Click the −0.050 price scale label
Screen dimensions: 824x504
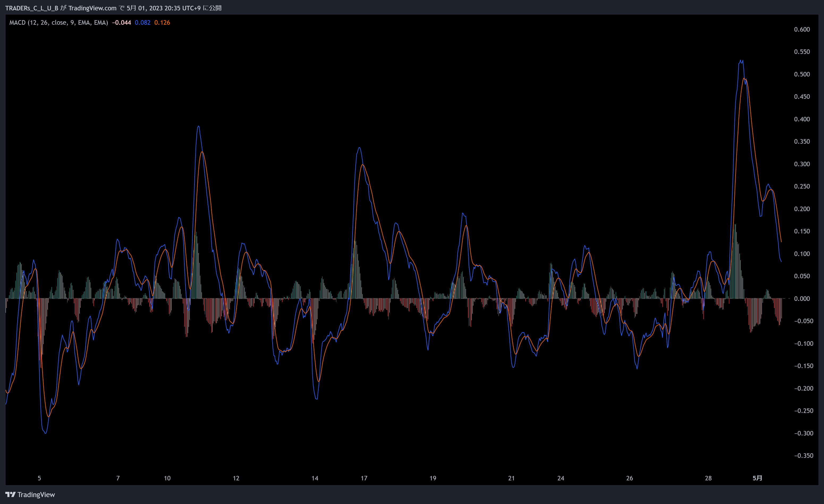click(x=804, y=321)
